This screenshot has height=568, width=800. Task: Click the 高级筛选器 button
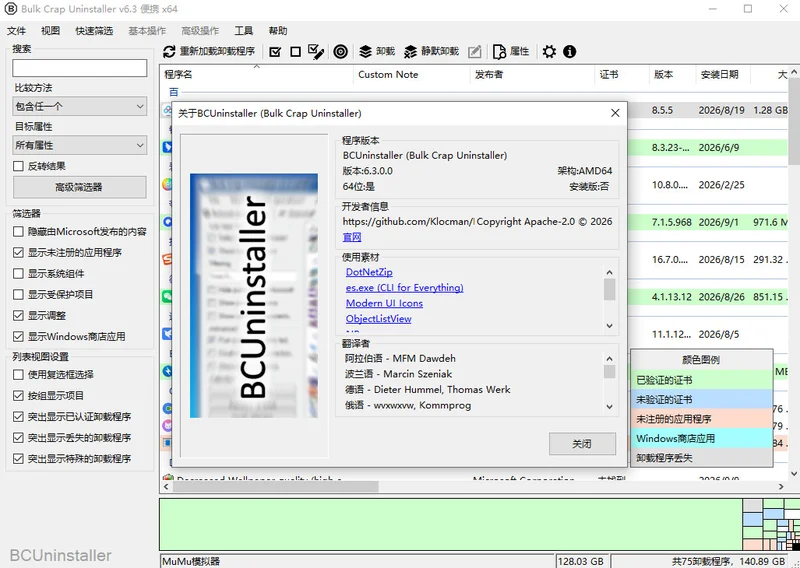80,187
